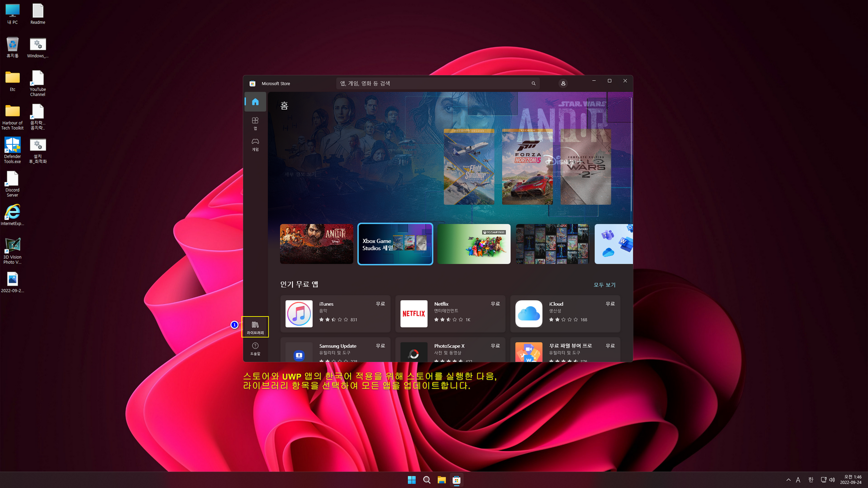The height and width of the screenshot is (488, 868).
Task: Select the 2022-09-2 image file icon
Action: 12,282
